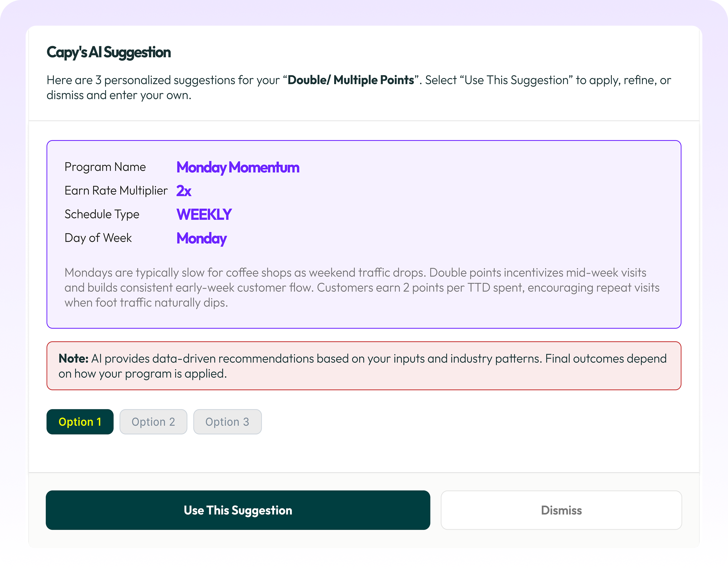This screenshot has height=574, width=728.
Task: Click the Mondays are typically slow description
Action: click(362, 287)
